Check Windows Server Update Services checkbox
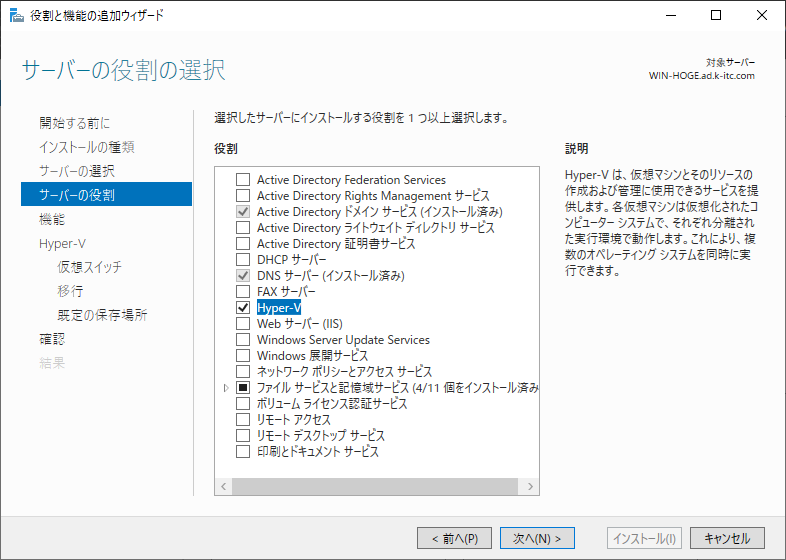This screenshot has height=560, width=786. tap(243, 339)
